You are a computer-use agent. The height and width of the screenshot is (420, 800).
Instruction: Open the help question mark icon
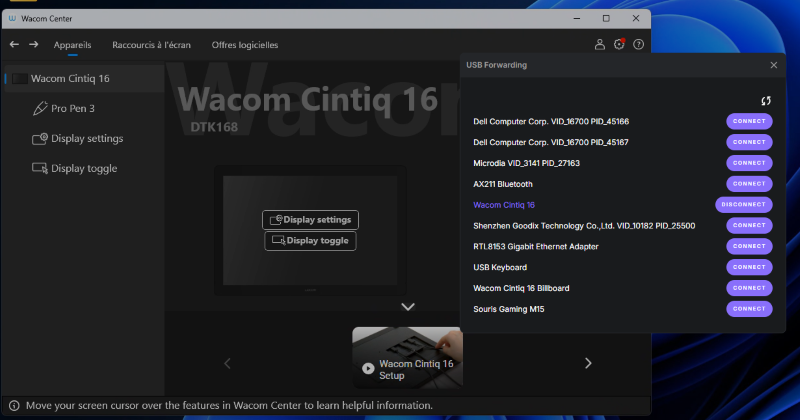[x=638, y=44]
